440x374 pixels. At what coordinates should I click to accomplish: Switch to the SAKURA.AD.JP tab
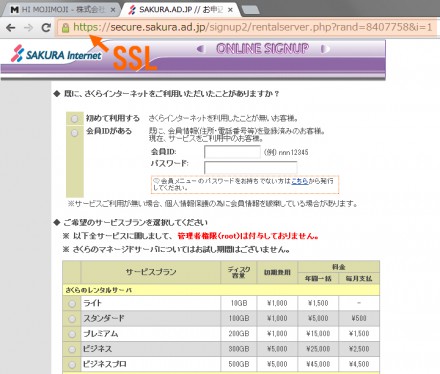tap(181, 10)
